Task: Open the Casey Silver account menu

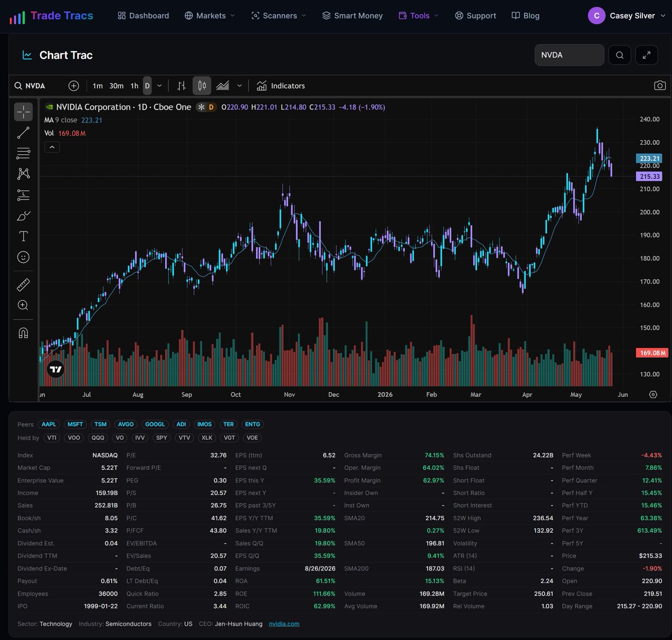Action: [x=626, y=16]
